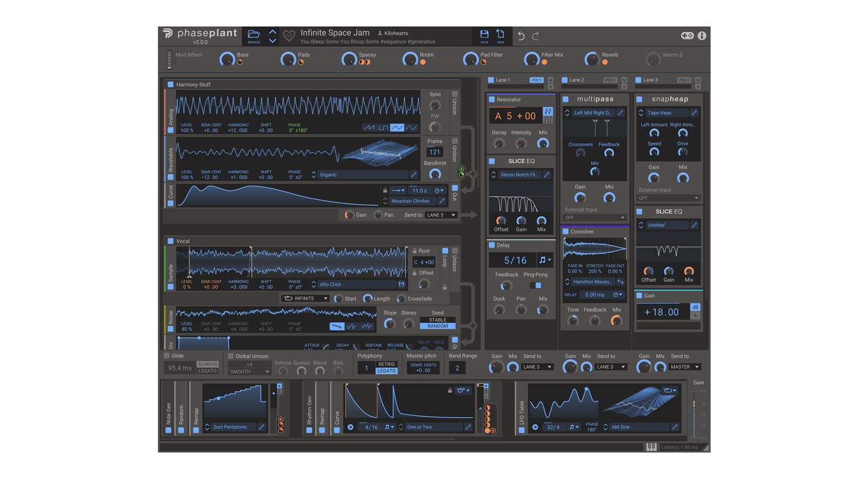
Task: Select the sawtooth waveform on Analog oscillator
Action: pos(369,127)
